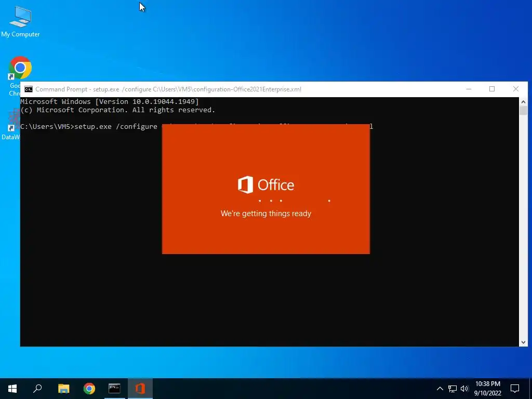Switch to Office setup taskbar button
Image resolution: width=532 pixels, height=399 pixels.
click(140, 389)
